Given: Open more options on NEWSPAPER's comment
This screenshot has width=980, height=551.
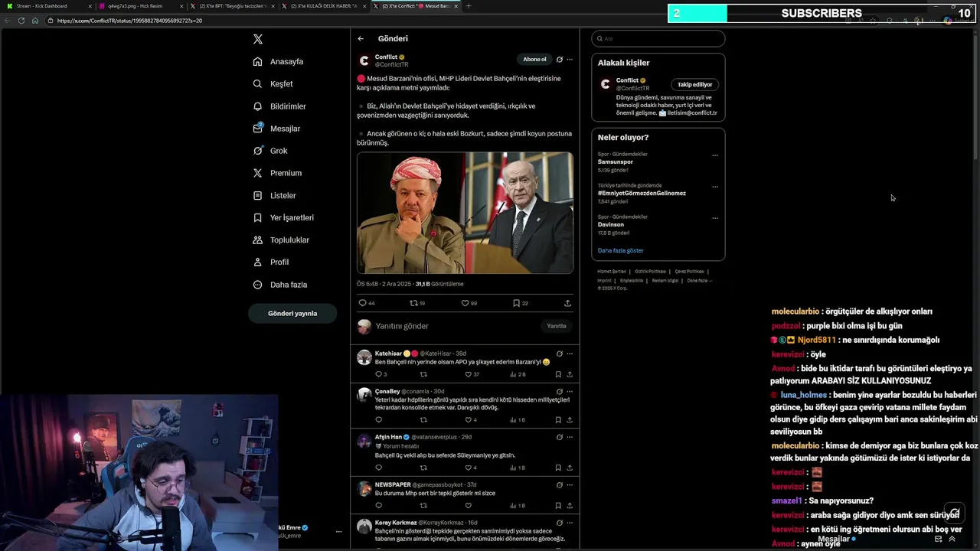Looking at the screenshot, I should (570, 484).
